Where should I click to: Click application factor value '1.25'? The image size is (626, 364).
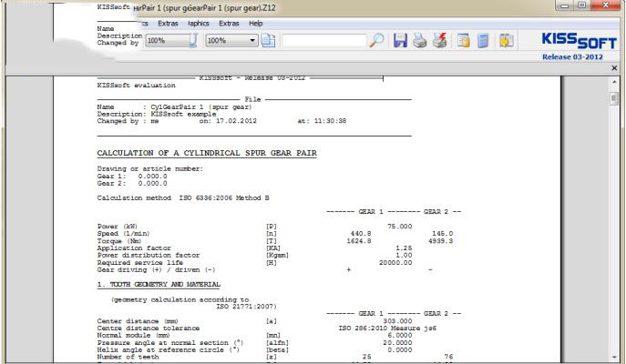pos(404,248)
